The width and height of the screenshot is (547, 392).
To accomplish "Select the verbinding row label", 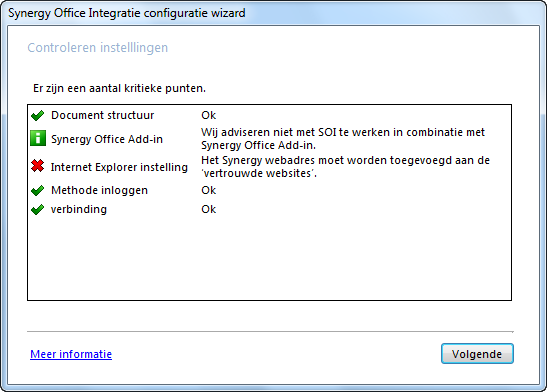I will point(79,209).
